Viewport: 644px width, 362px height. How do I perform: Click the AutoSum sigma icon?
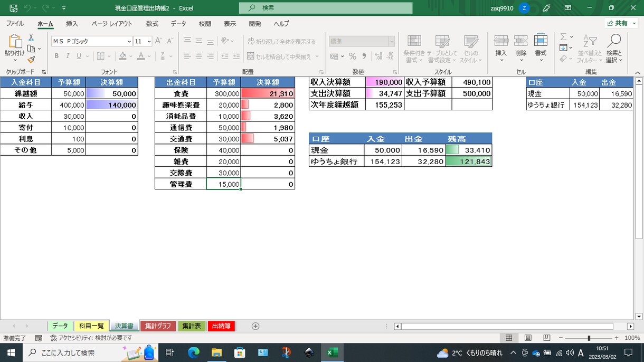563,37
